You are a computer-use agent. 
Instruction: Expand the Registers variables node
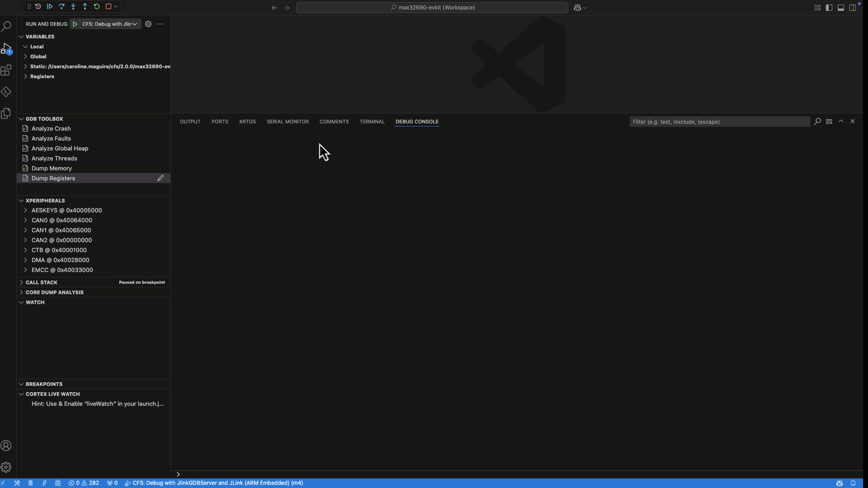[42, 76]
